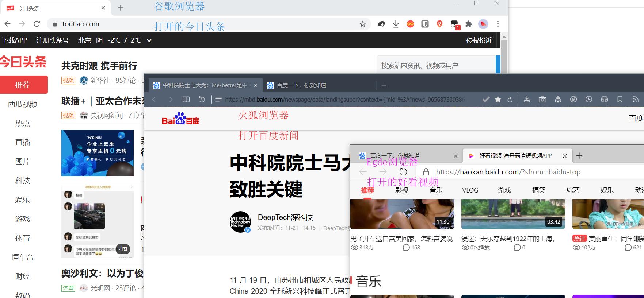Open the reader view icon in Firefox toolbar

(x=186, y=99)
